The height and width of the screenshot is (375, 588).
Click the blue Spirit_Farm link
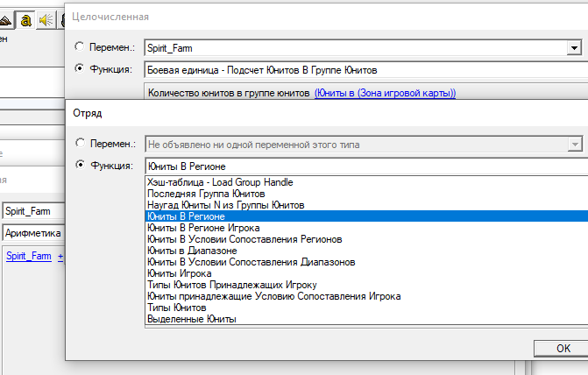click(x=28, y=255)
